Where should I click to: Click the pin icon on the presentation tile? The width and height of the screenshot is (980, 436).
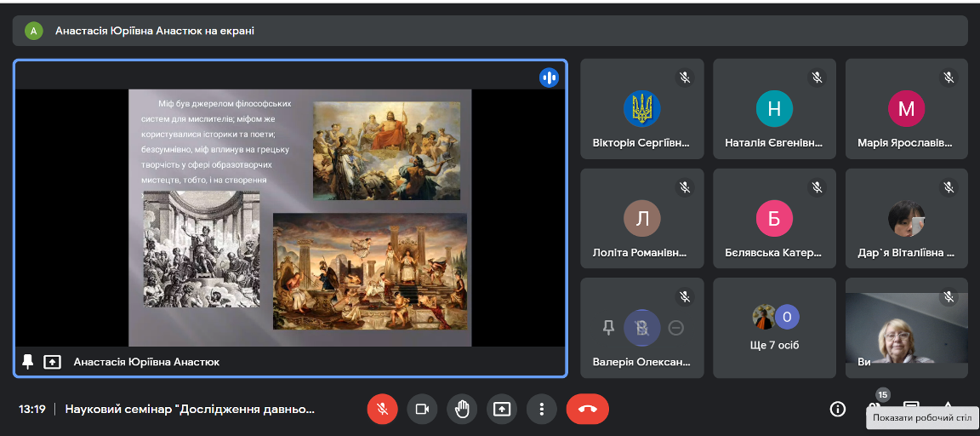27,362
